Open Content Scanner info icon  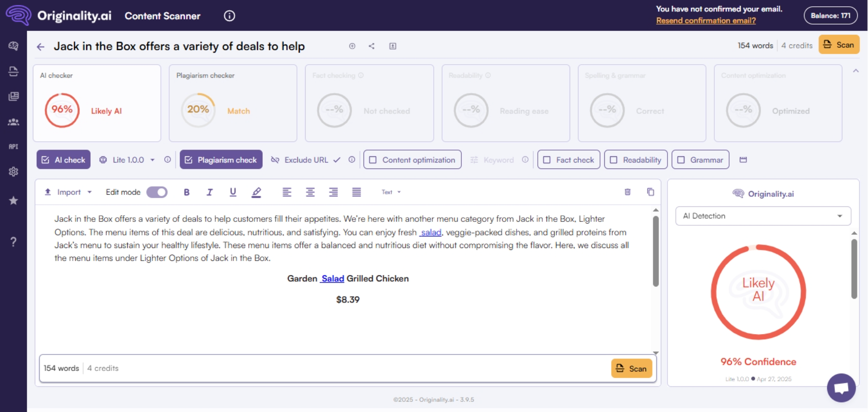(x=229, y=16)
